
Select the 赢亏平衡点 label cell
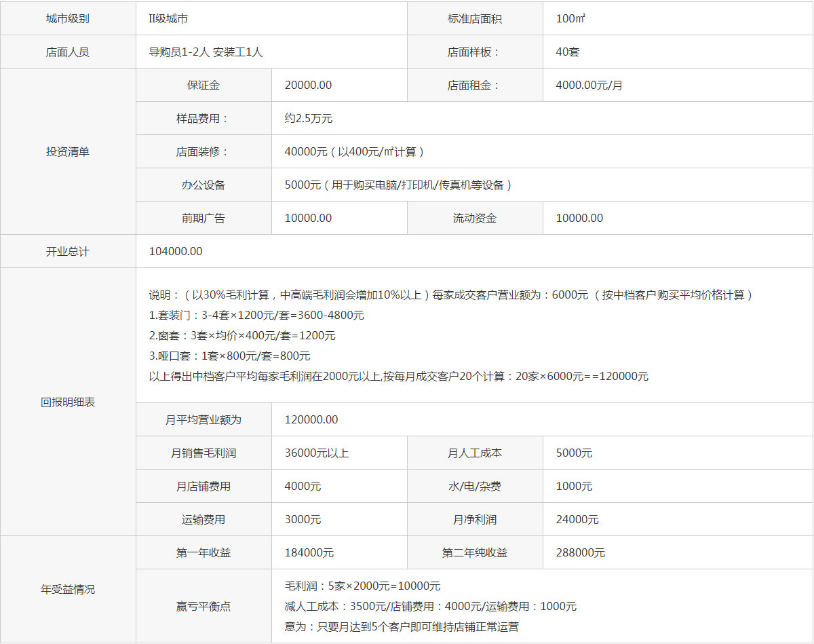(x=203, y=606)
